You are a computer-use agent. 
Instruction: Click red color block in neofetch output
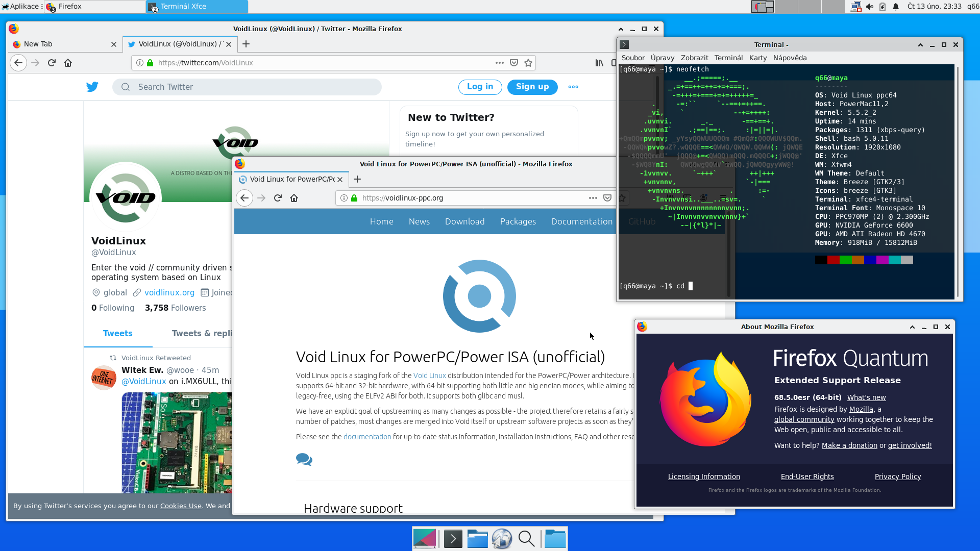click(833, 260)
